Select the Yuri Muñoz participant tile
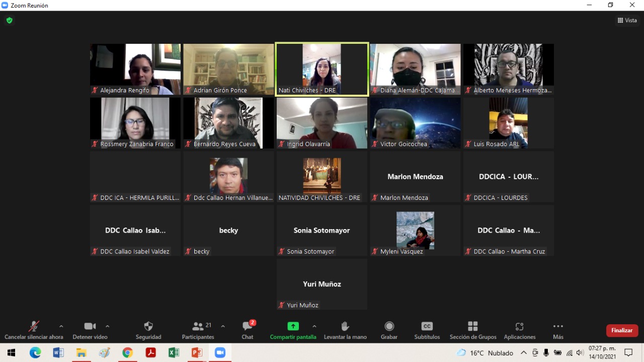 coord(322,284)
